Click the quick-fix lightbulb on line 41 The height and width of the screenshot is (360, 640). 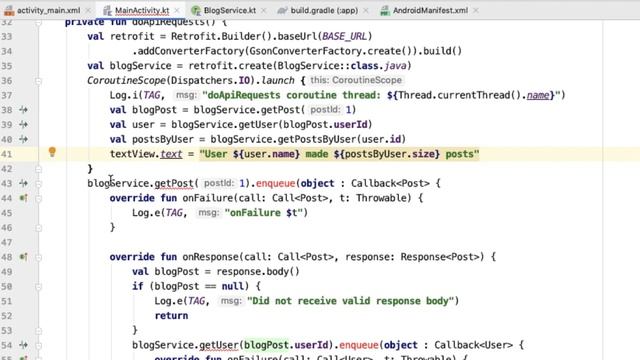tap(52, 152)
